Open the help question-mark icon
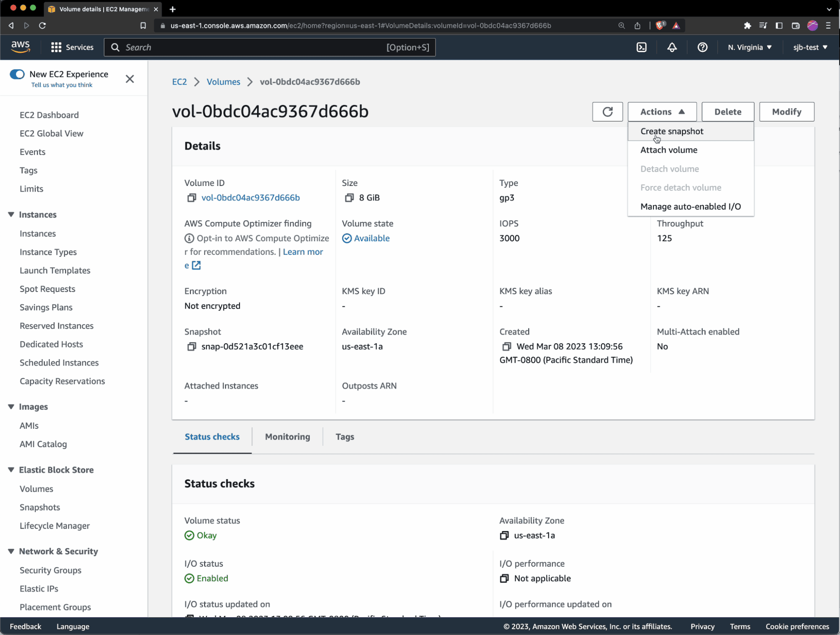Screen dimensions: 840x635 click(702, 47)
